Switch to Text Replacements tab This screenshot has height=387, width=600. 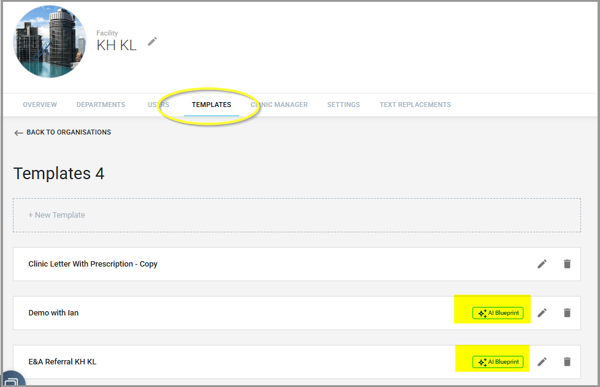415,105
